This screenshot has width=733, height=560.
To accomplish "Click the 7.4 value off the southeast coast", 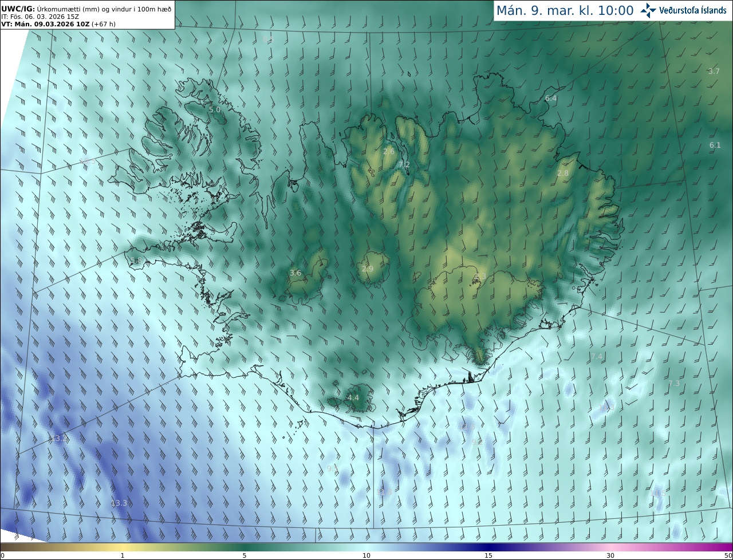I will 596,357.
